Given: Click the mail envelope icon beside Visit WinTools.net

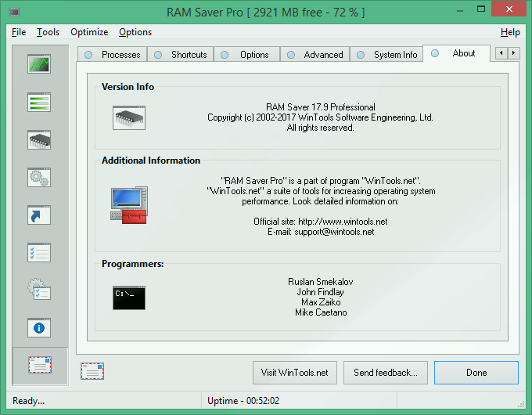Looking at the screenshot, I should pyautogui.click(x=92, y=372).
